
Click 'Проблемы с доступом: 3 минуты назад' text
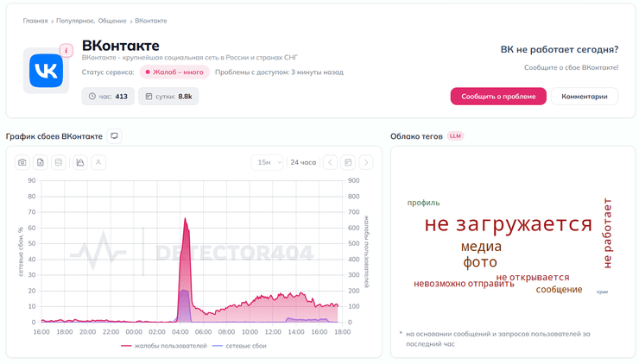[279, 72]
